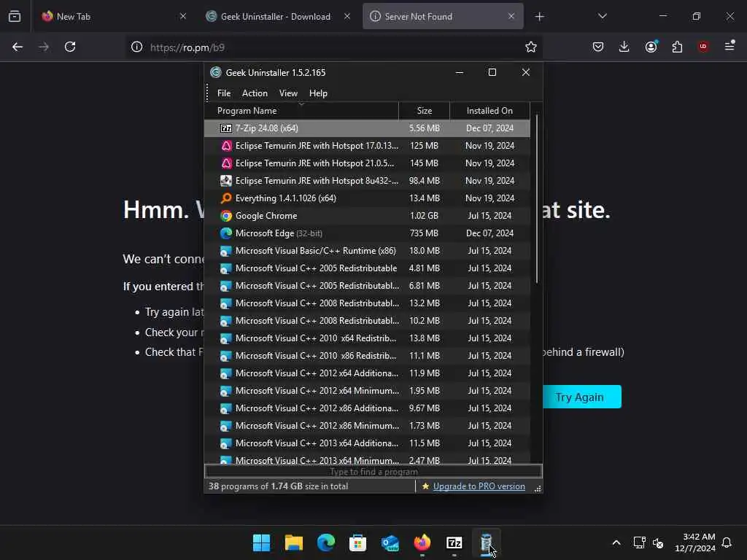
Task: Open Firefox account icon
Action: pos(651,47)
